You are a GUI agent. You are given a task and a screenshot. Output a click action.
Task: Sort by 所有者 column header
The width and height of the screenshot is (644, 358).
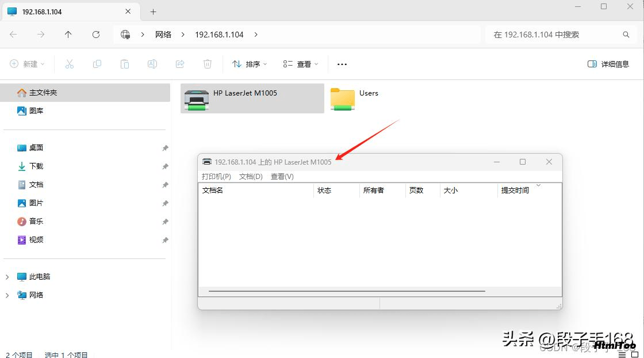382,191
